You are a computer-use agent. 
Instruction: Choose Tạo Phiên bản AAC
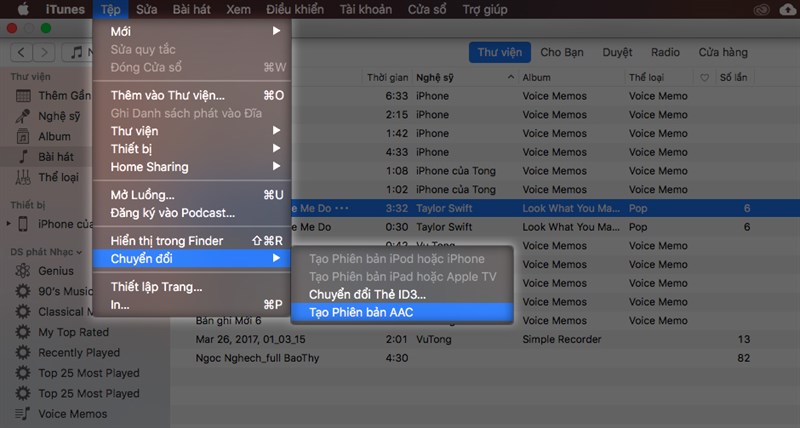[402, 312]
